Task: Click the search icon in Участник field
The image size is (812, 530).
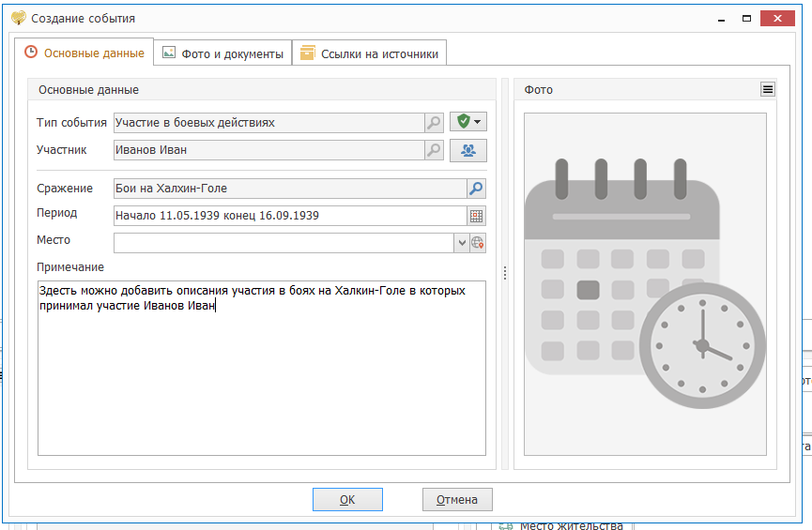Action: pyautogui.click(x=434, y=150)
